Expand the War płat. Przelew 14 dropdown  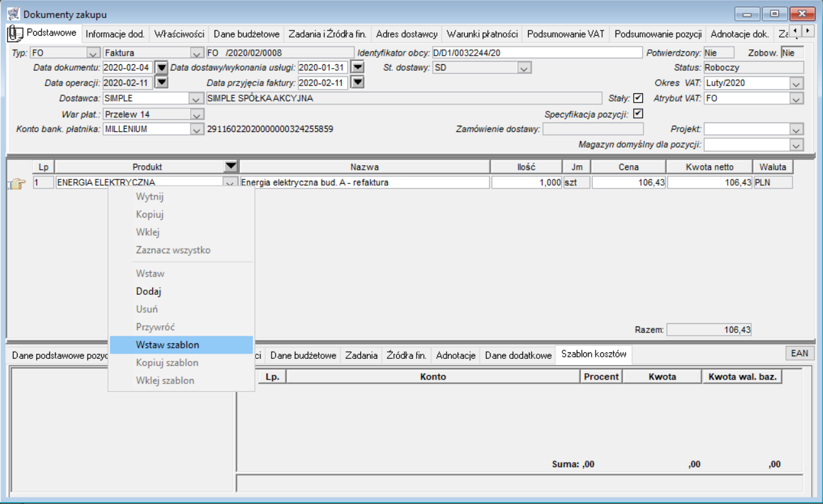pos(196,114)
